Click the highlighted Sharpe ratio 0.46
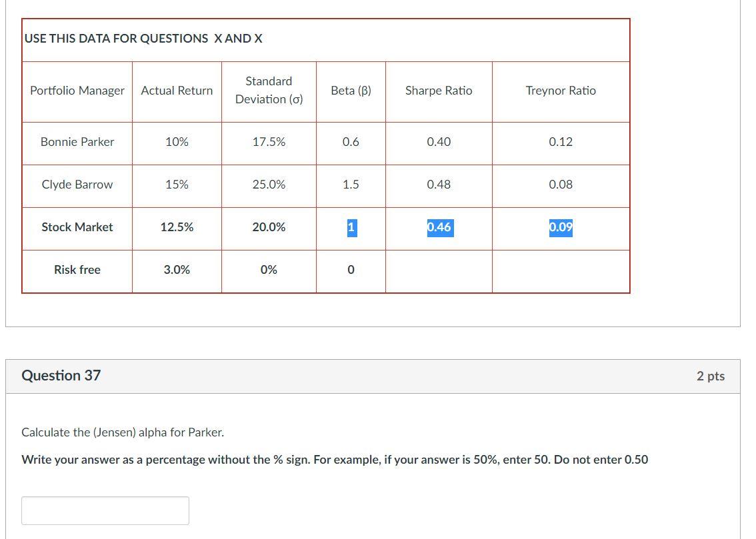 440,227
